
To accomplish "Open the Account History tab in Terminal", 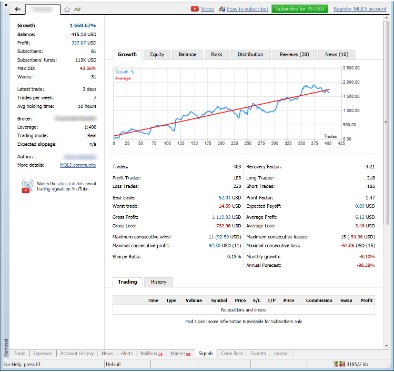I will [77, 353].
